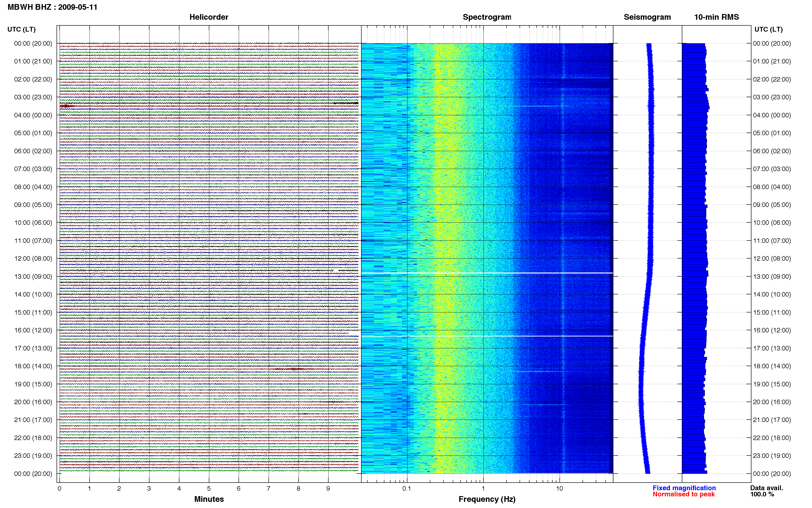Click the RMS bar at 00:00 start

pos(693,45)
